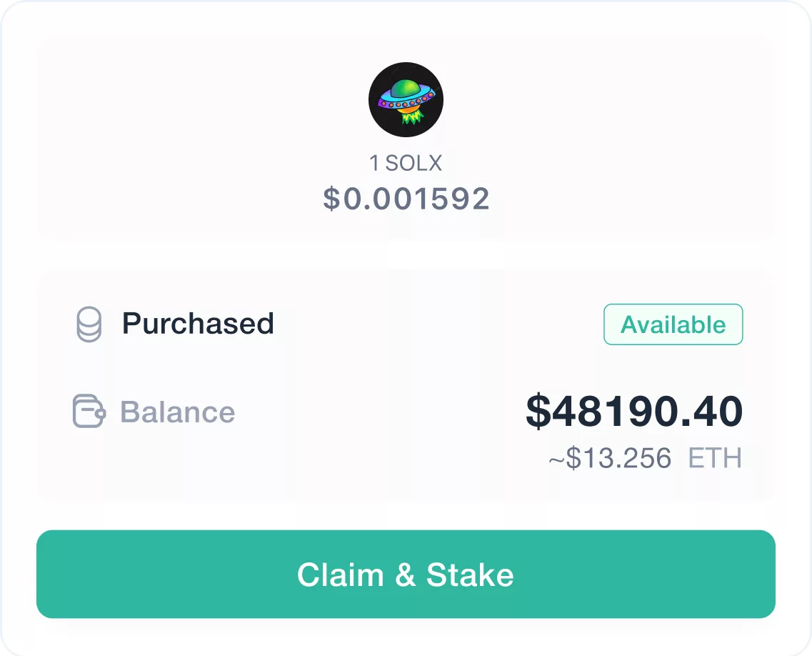
Task: Click the wallet icon next to Balance
Action: pyautogui.click(x=88, y=412)
